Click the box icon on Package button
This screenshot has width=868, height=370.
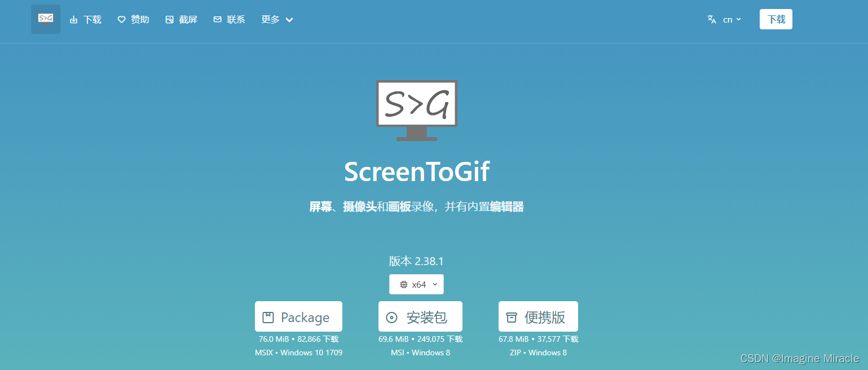[x=268, y=318]
